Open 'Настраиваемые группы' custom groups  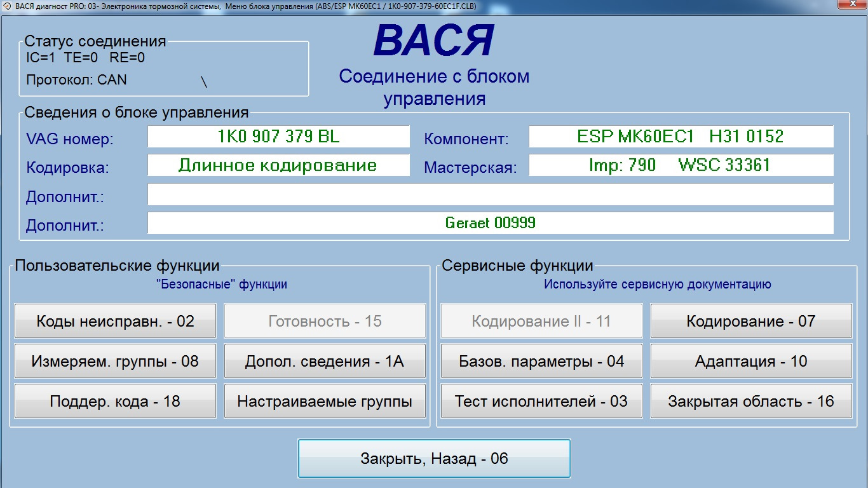pos(325,401)
